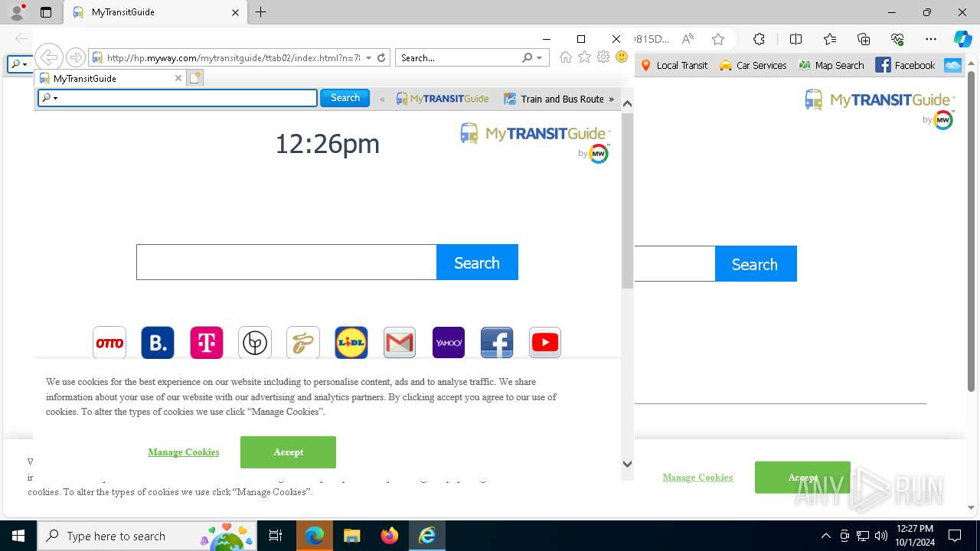This screenshot has width=980, height=551.
Task: Click the IE vertical scrollbar thumb
Action: 627,201
